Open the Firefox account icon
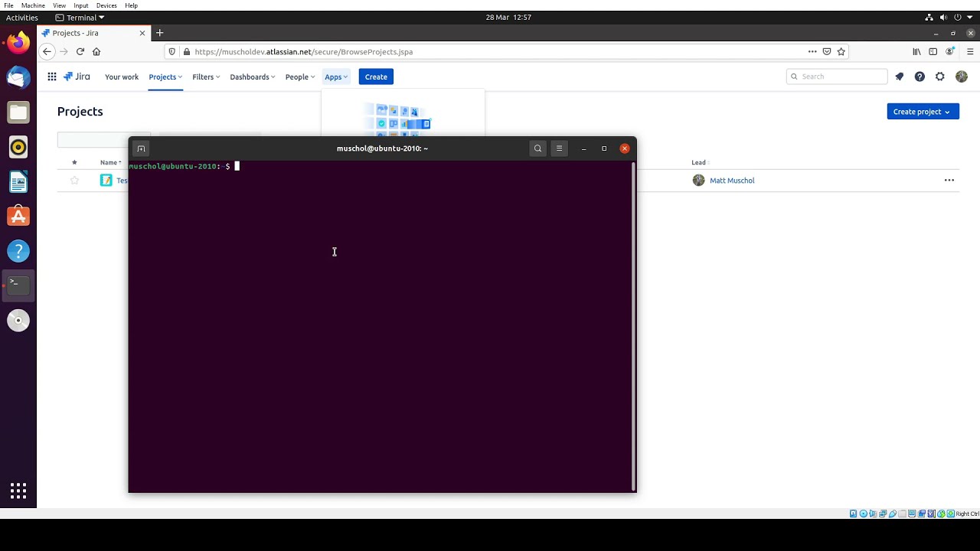Screen dimensions: 980x551 point(950,51)
